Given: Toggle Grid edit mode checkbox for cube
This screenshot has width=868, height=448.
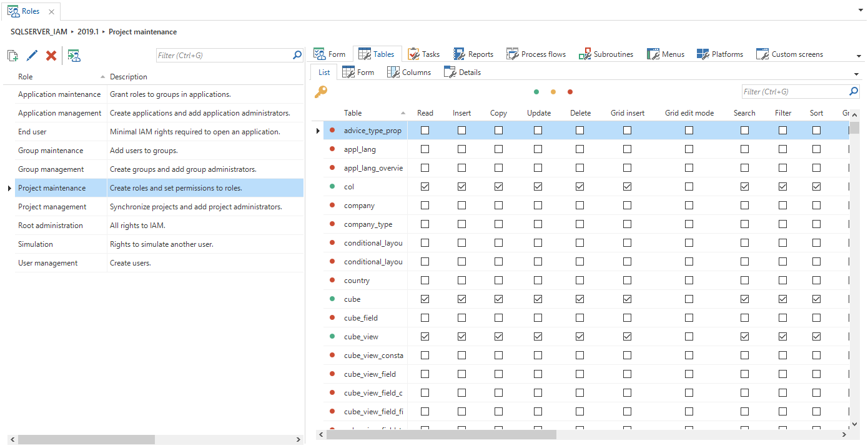Looking at the screenshot, I should click(x=689, y=299).
